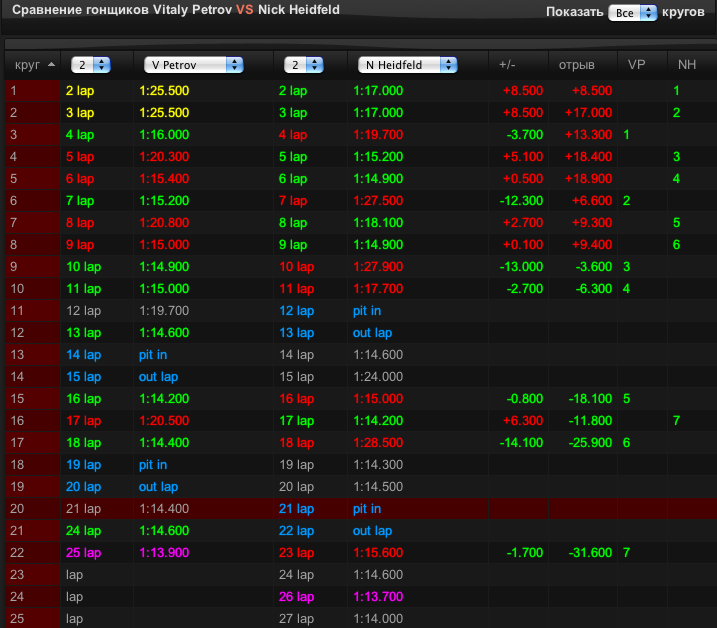Image resolution: width=717 pixels, height=628 pixels.
Task: Click Petrov's 'pit in' on lap 14
Action: (x=153, y=354)
